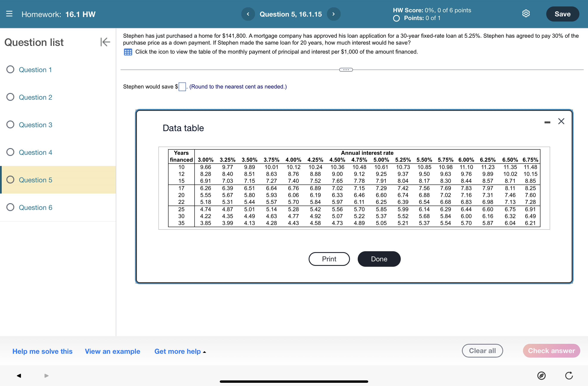Click the savings answer input box
Viewport: 588px width, 386px height.
click(182, 87)
